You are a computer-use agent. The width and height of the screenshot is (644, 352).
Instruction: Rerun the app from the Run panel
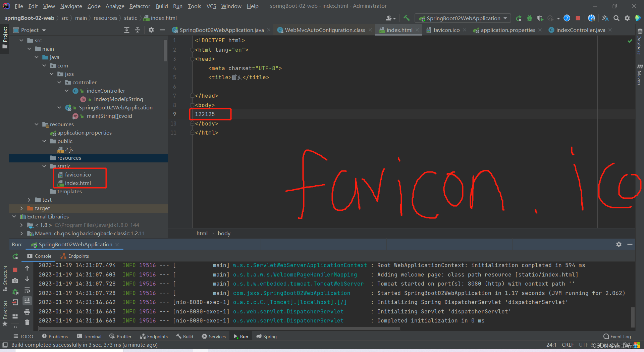click(15, 256)
